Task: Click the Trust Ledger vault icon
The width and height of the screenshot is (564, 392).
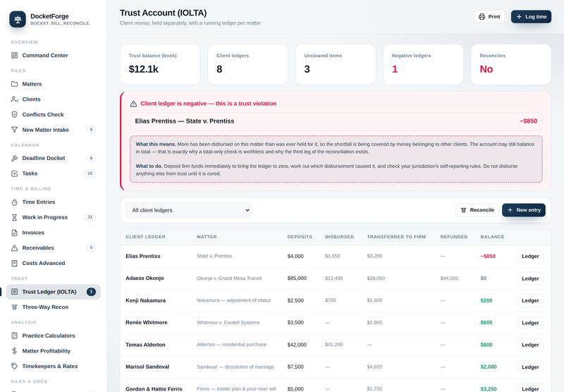Action: pyautogui.click(x=14, y=292)
